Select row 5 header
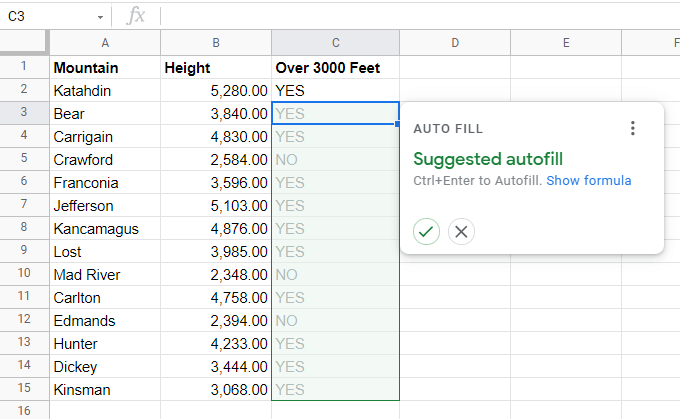Viewport: 680px width, 419px height. (24, 160)
